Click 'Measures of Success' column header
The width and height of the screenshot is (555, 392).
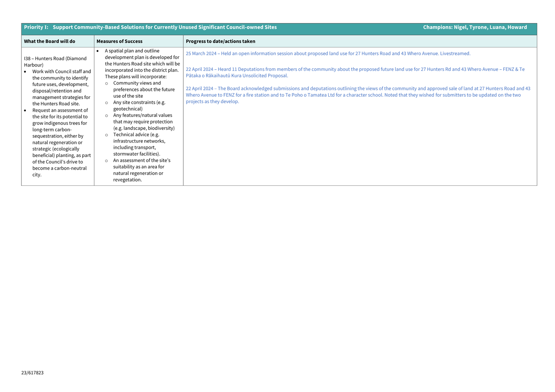point(119,41)
